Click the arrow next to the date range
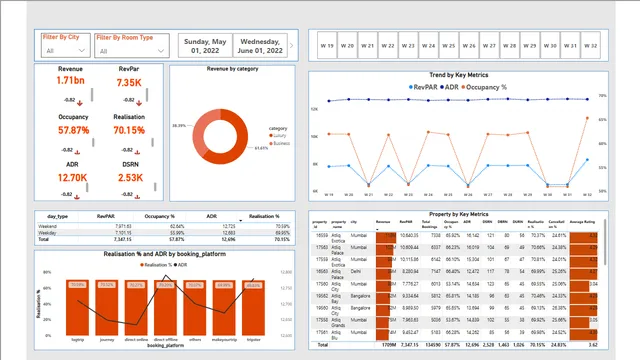Image resolution: width=640 pixels, height=360 pixels. [291, 46]
